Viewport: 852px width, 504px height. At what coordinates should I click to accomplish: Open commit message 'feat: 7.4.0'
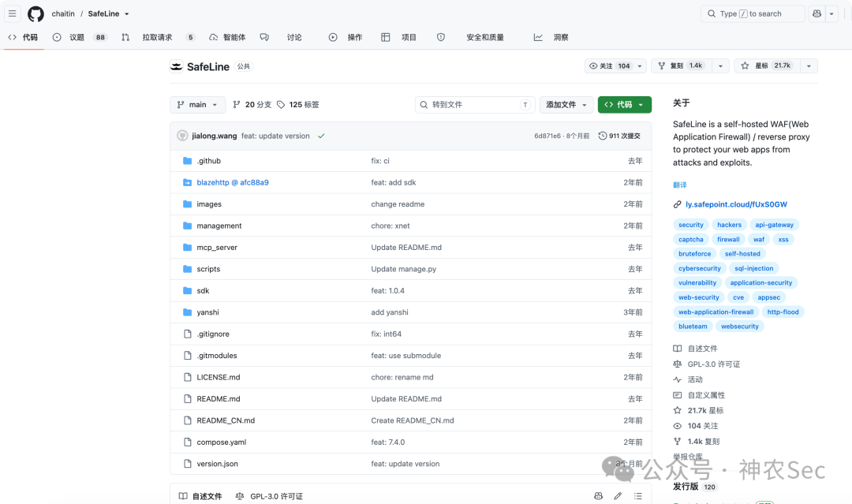click(388, 442)
